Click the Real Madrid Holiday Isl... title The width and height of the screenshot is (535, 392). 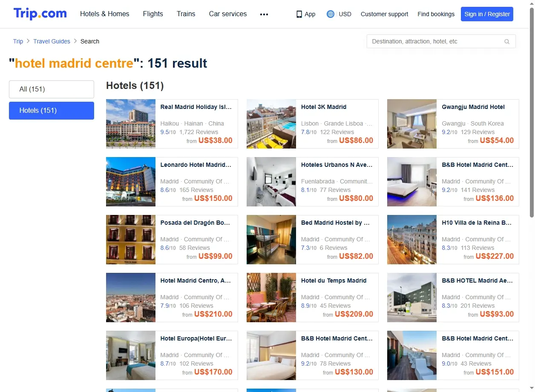(196, 107)
